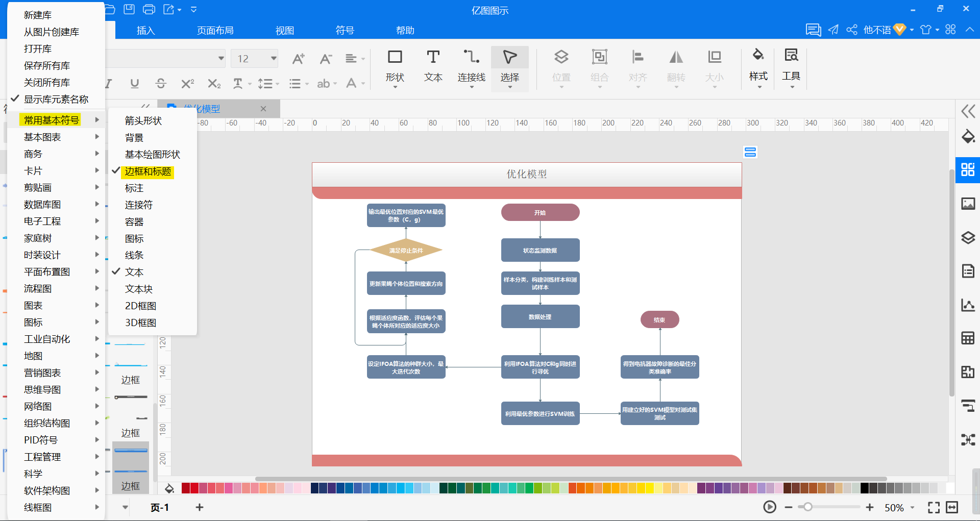Open the layers panel in right sidebar
Screen dimensions: 980x521
coord(968,237)
